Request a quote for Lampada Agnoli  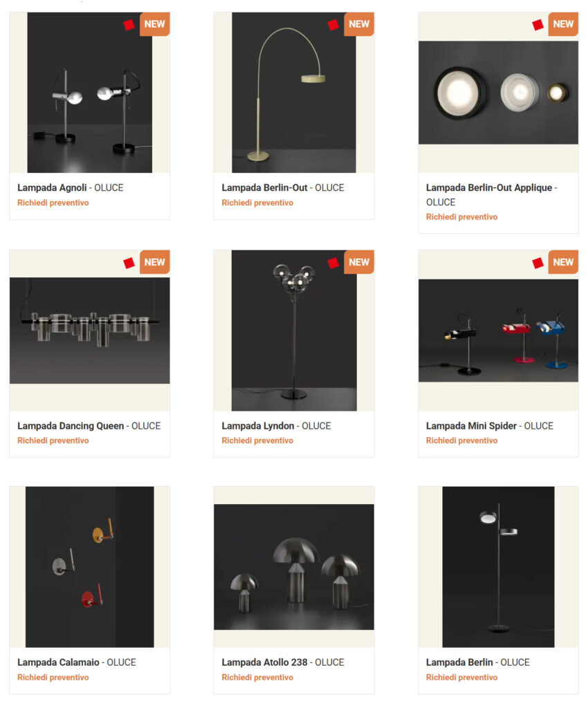tap(53, 203)
